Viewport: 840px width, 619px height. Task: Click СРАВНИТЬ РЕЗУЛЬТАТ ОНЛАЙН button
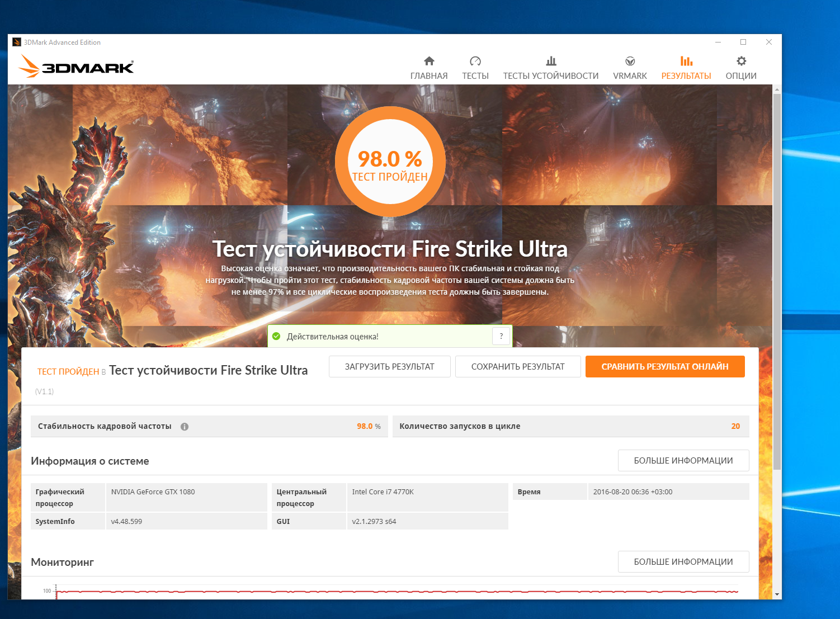665,367
